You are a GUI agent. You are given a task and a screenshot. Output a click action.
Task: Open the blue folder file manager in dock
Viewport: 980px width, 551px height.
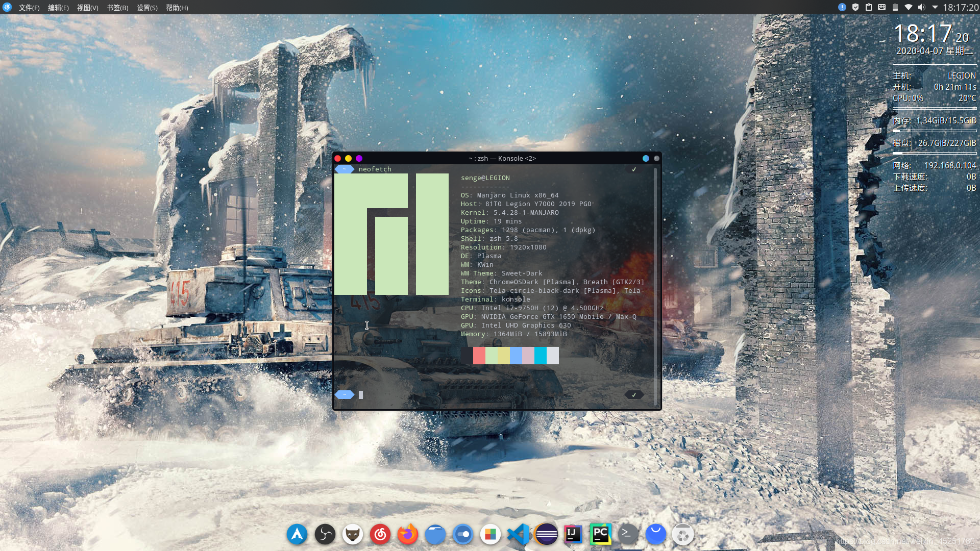(435, 534)
